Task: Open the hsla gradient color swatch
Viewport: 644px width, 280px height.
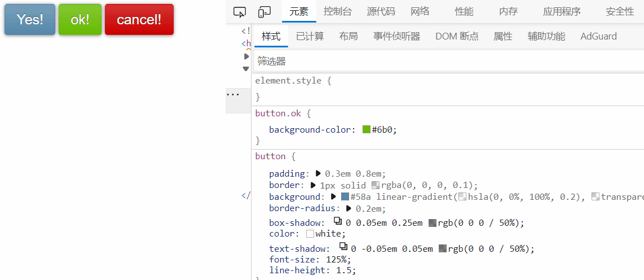Action: pos(463,196)
